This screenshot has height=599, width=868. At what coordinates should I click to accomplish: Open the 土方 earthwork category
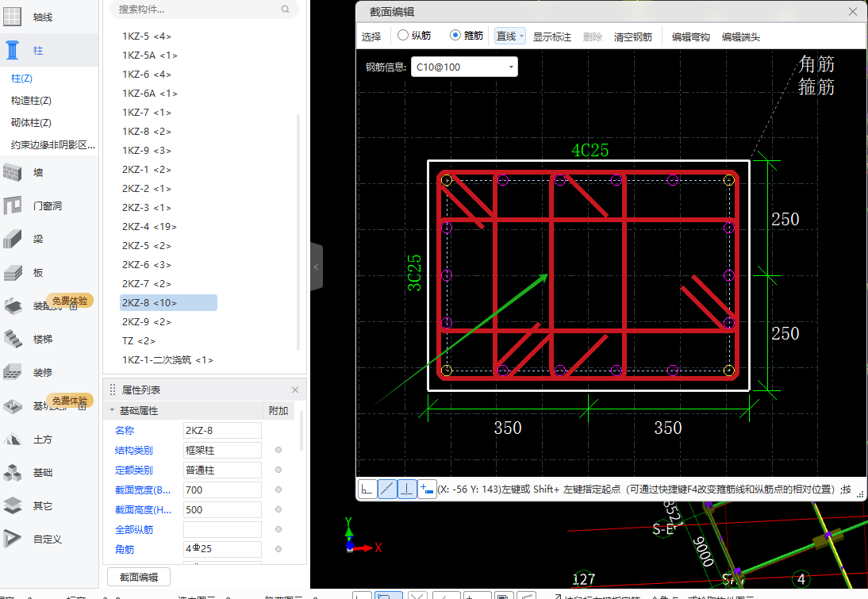pos(43,439)
